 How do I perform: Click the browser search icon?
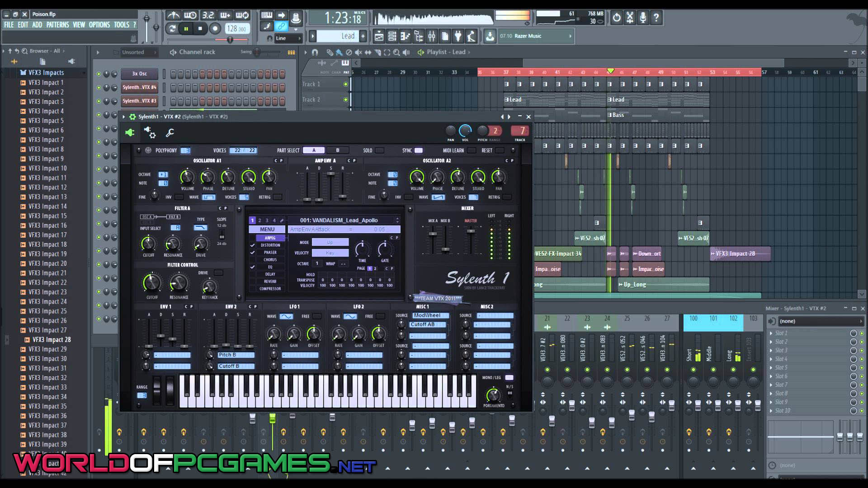click(24, 51)
